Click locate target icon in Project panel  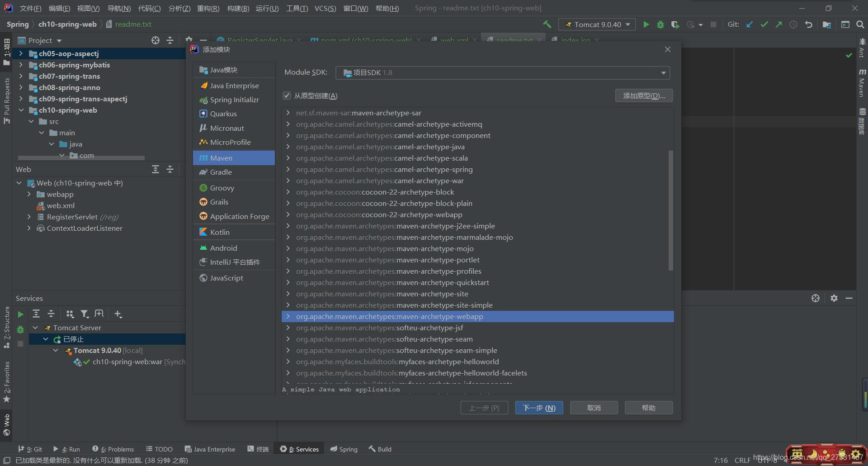click(156, 40)
